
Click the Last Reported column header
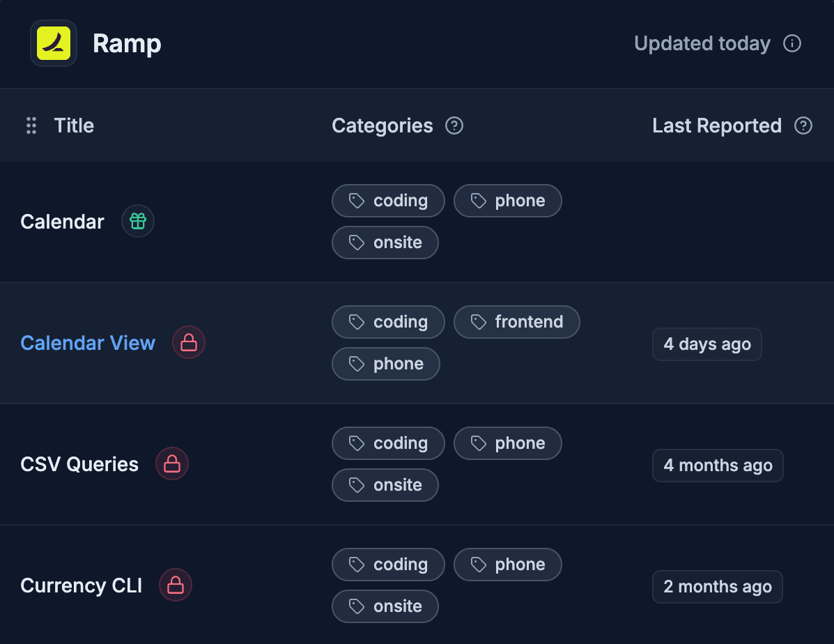tap(716, 125)
